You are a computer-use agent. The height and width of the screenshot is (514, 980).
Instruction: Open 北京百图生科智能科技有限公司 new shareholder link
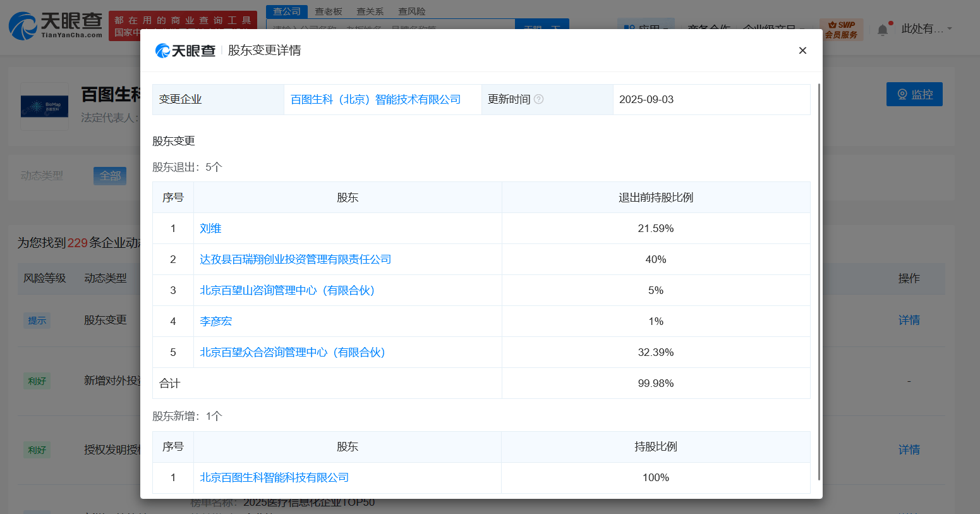274,478
